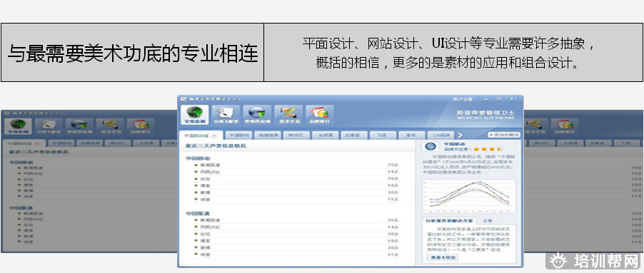644x273 pixels.
Task: Switch to the 神州行 tab
Action: 296,135
